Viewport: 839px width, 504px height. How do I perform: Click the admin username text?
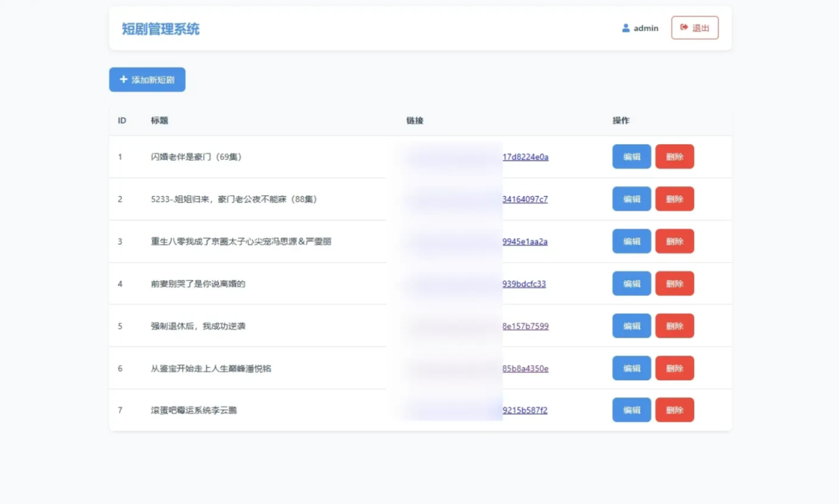tap(646, 28)
